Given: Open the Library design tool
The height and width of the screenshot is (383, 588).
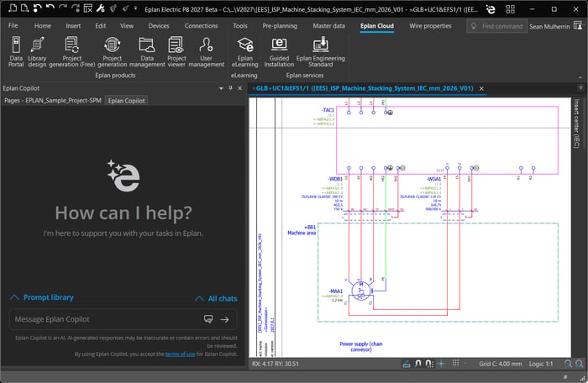Looking at the screenshot, I should coord(37,52).
